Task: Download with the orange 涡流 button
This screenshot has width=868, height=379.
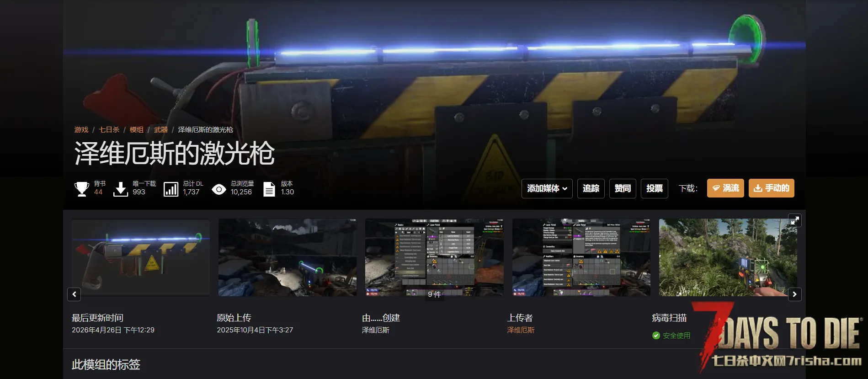Action: [x=725, y=188]
